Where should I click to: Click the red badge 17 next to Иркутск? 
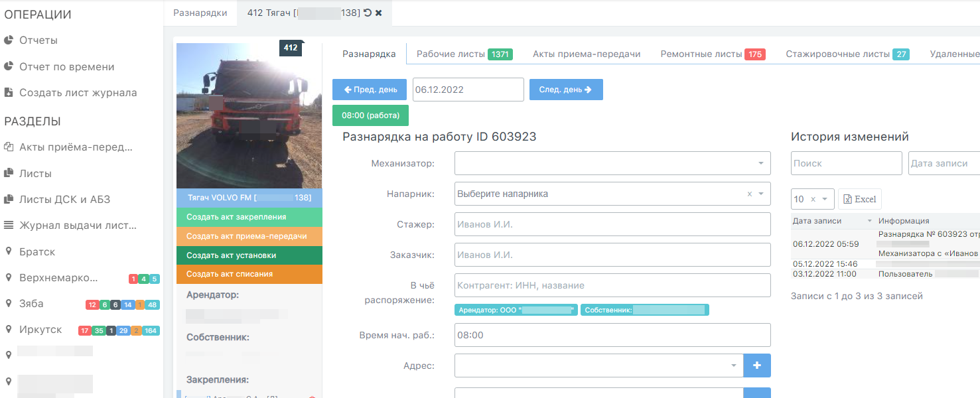point(84,330)
